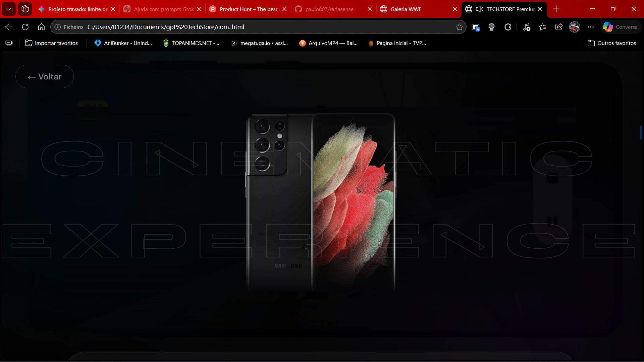The width and height of the screenshot is (644, 362).
Task: Open the TOPANIMES.NET bookmark
Action: 191,43
